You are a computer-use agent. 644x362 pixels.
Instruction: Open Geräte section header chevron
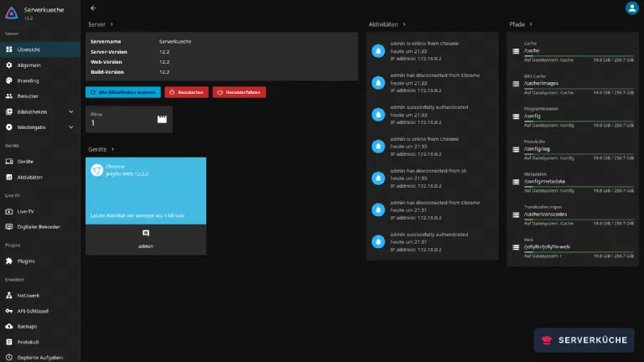point(113,149)
